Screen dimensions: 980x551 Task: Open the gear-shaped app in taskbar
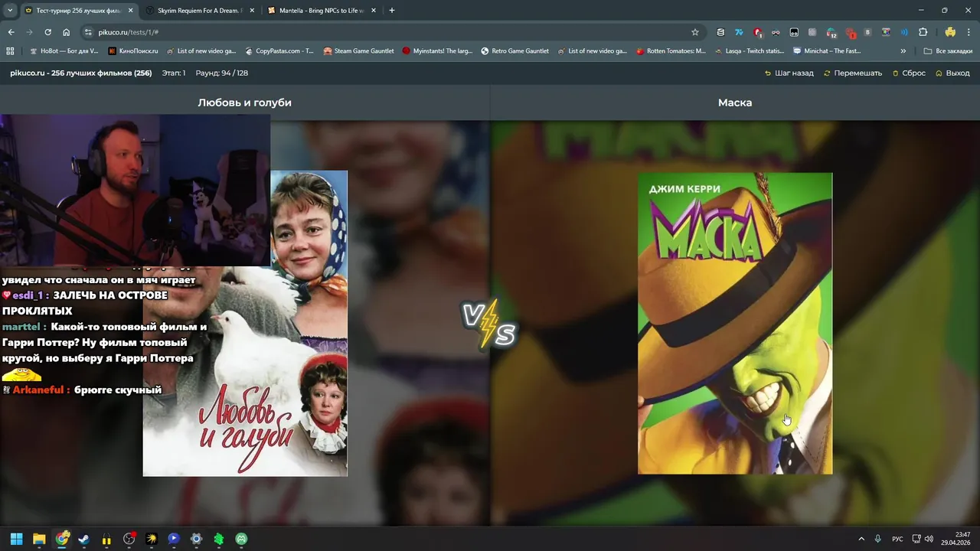pos(196,539)
